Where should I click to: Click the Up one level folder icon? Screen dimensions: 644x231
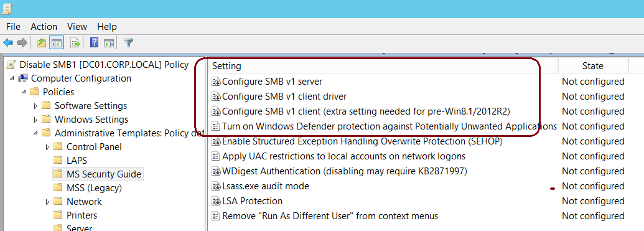tap(42, 42)
